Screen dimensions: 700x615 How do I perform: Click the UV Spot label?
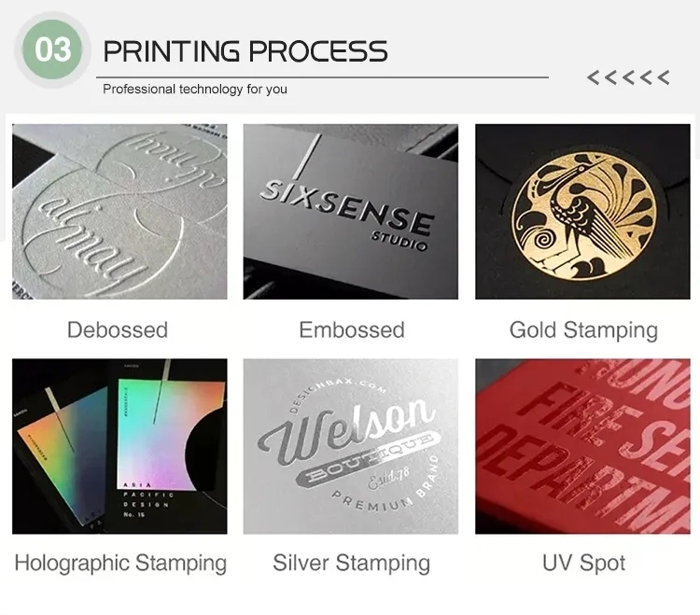pyautogui.click(x=583, y=564)
